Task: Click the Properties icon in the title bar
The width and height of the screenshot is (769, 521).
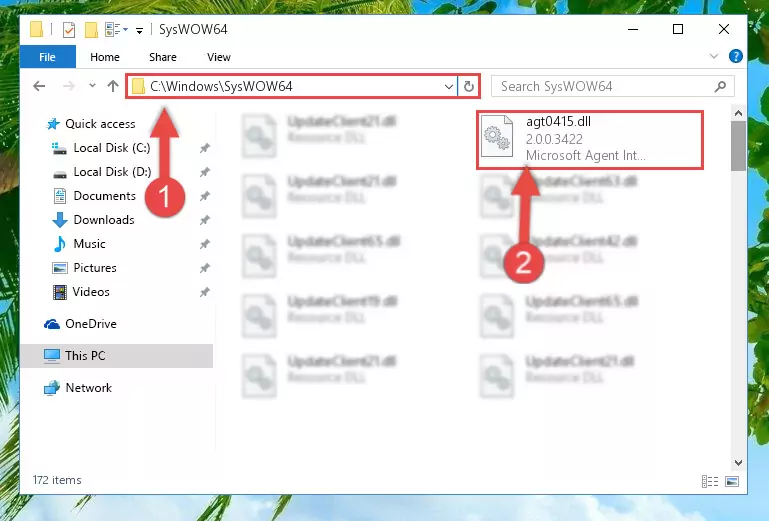Action: (69, 30)
